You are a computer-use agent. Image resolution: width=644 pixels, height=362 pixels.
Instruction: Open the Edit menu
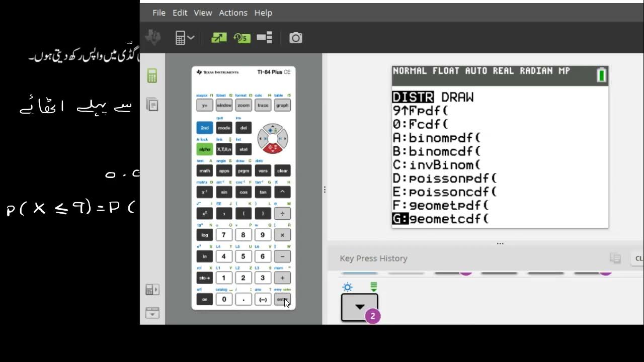(180, 13)
